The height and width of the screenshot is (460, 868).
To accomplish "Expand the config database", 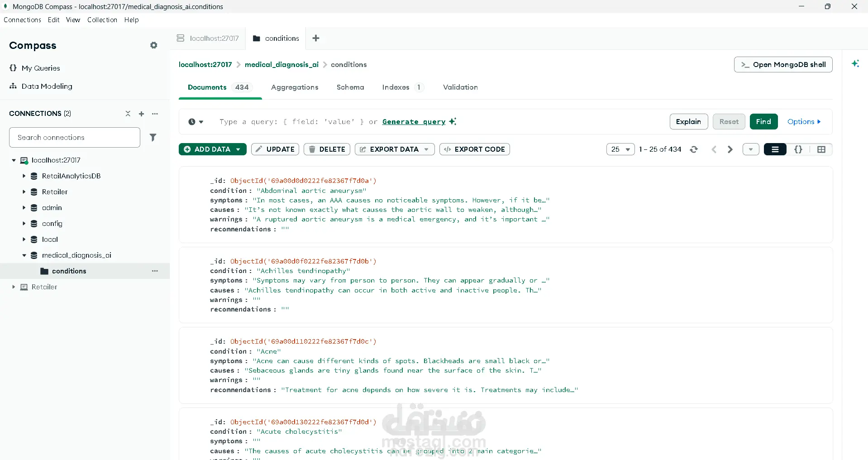I will (24, 224).
